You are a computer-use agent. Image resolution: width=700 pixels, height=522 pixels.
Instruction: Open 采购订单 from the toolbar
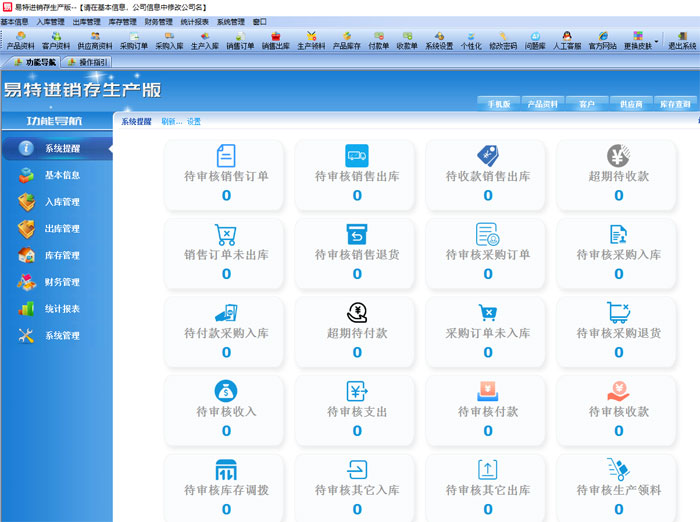click(133, 40)
